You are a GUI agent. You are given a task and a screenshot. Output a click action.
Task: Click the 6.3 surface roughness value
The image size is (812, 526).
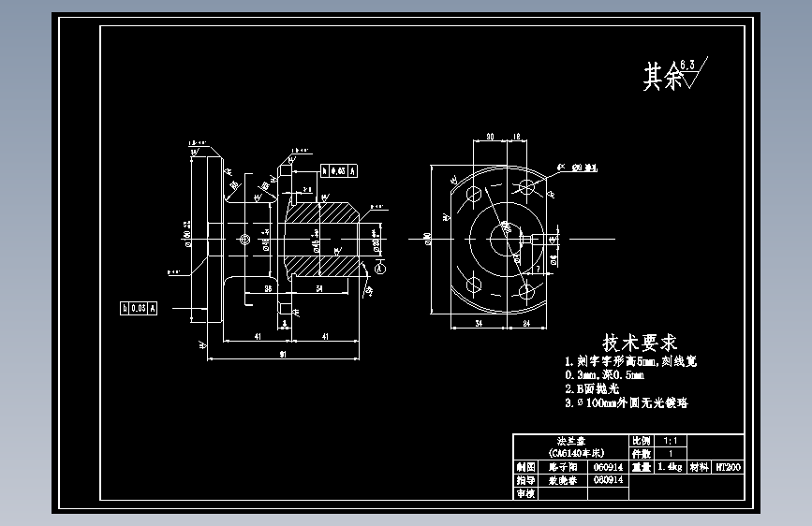click(x=687, y=65)
